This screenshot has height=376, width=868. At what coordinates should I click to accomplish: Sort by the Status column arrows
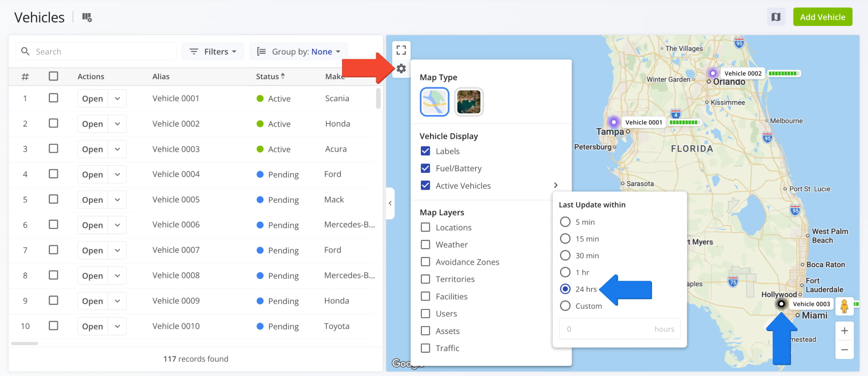click(x=283, y=76)
